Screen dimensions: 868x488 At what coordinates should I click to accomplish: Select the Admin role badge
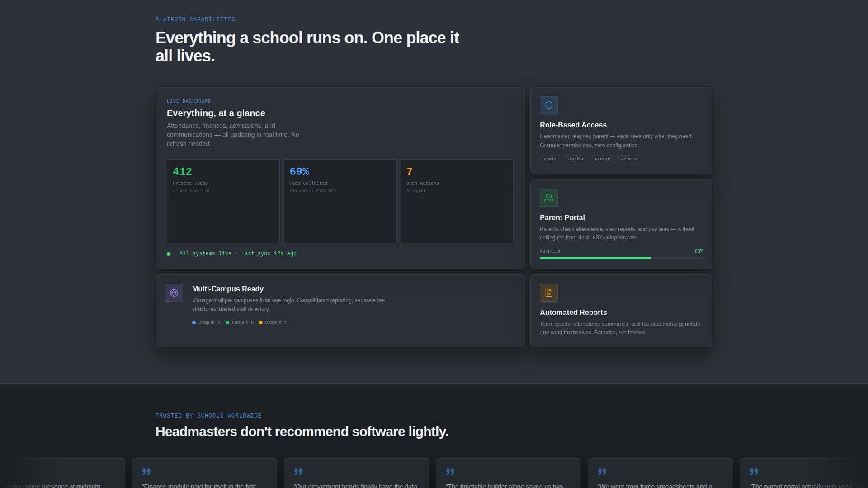point(549,159)
